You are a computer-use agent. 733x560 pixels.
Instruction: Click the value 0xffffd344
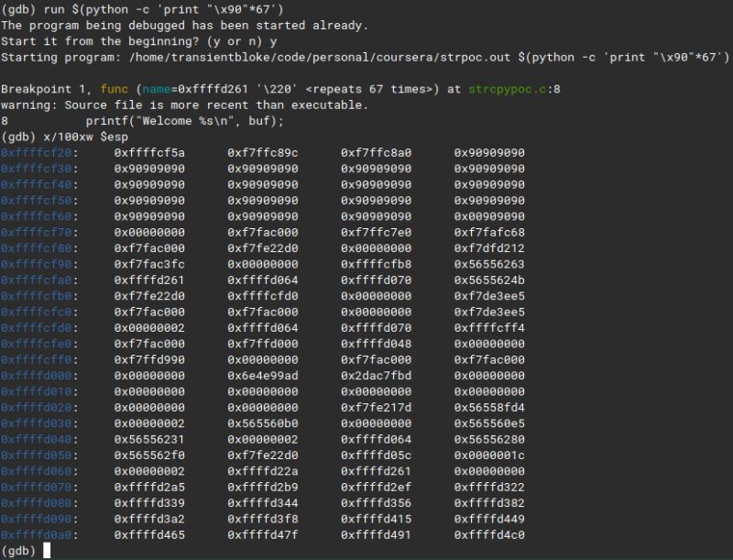(263, 503)
